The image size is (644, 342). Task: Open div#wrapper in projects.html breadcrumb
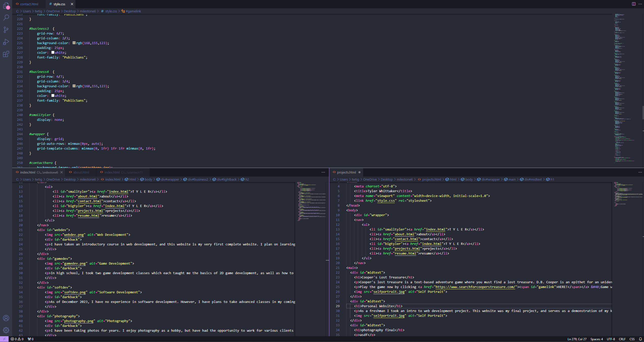coord(488,179)
